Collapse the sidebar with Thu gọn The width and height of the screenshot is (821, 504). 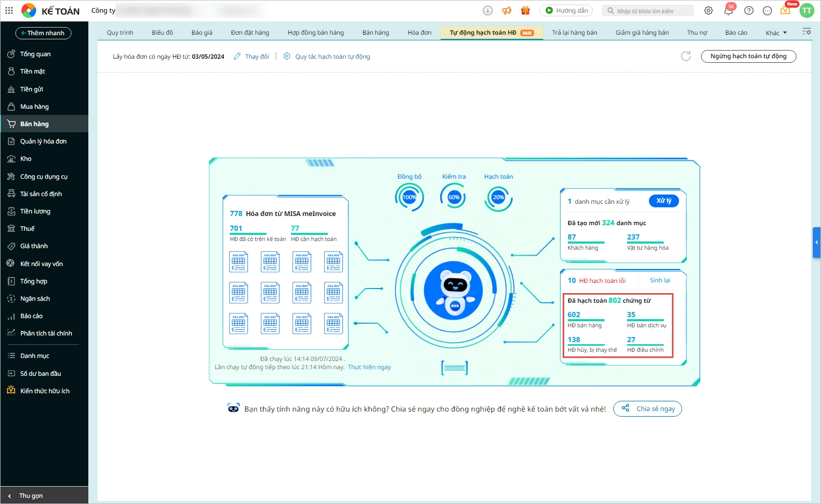31,495
